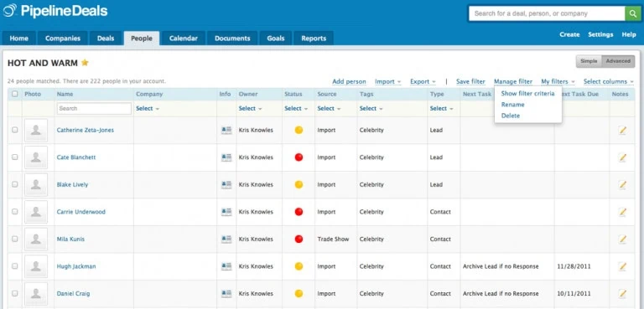Open Daniel Craig info card icon
Screen dimensions: 644x309
pos(226,293)
